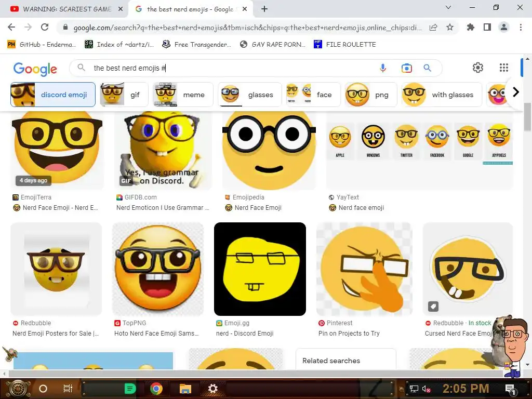Open Chrome extensions puzzle icon
The width and height of the screenshot is (532, 399).
[x=471, y=27]
